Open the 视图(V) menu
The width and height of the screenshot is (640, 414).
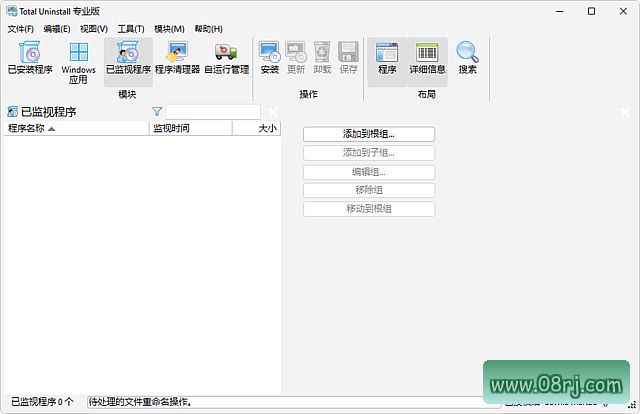(x=94, y=29)
